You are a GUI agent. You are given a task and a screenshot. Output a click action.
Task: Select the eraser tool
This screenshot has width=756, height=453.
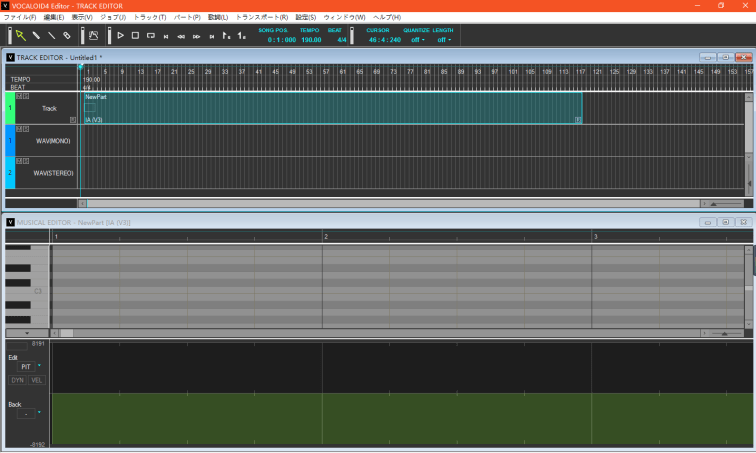[66, 35]
